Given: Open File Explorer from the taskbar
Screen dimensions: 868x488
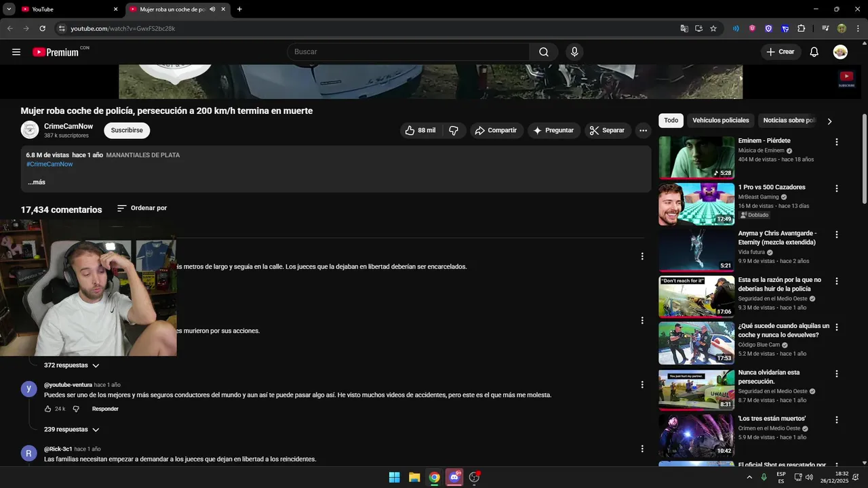Looking at the screenshot, I should click(414, 477).
